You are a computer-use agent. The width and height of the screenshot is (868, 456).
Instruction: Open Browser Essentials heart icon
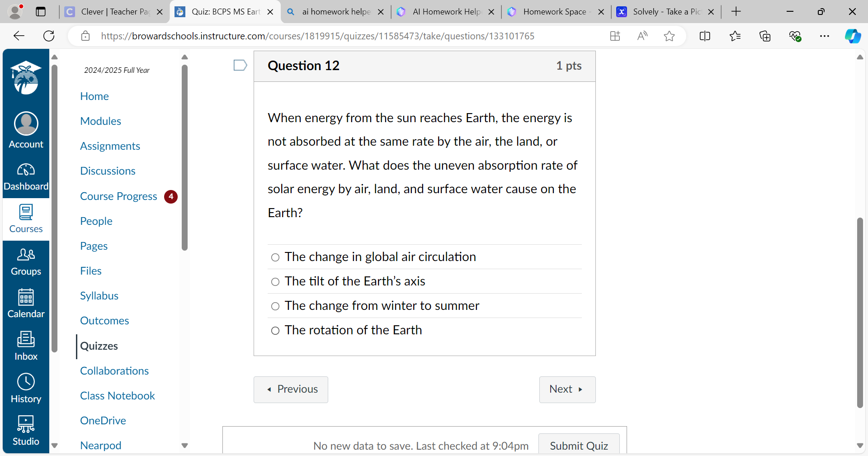[x=795, y=36]
